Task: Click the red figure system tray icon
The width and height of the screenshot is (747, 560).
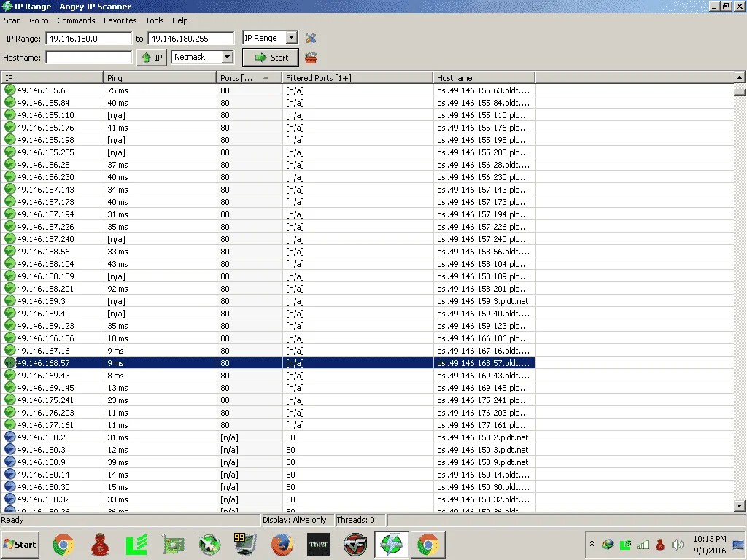Action: click(659, 544)
